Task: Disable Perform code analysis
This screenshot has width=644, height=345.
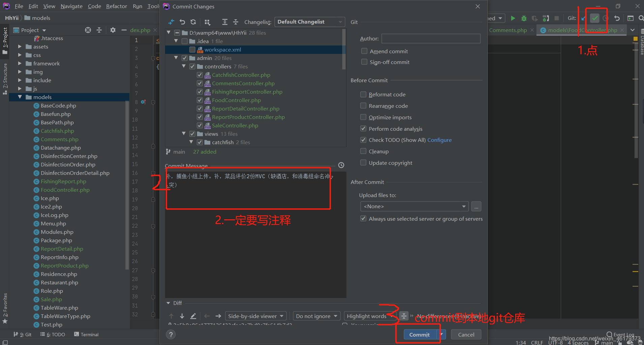Action: [363, 128]
